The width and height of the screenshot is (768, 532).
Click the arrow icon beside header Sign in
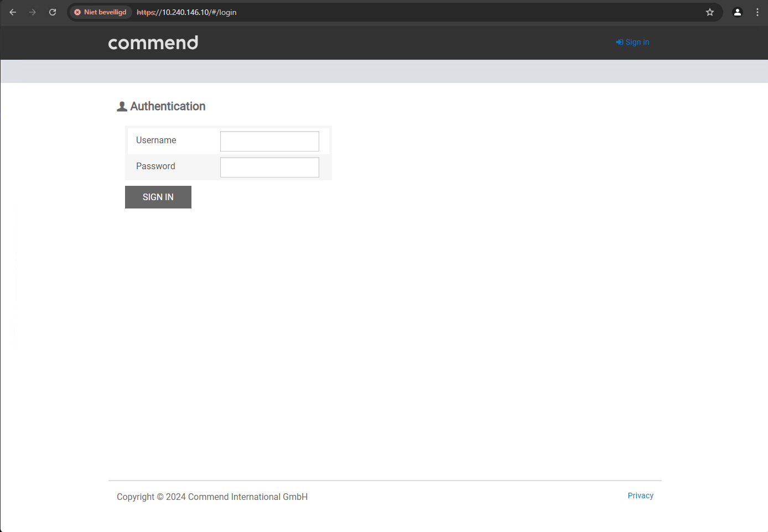(619, 43)
